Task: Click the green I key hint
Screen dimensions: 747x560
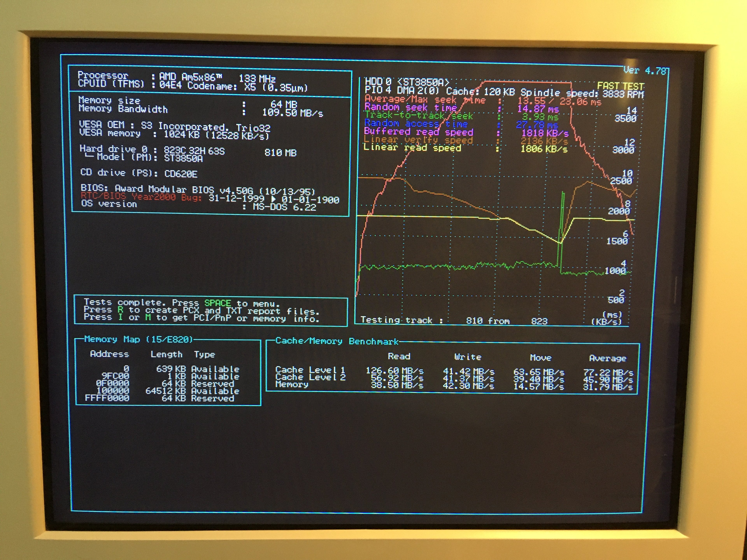Action: (x=121, y=317)
